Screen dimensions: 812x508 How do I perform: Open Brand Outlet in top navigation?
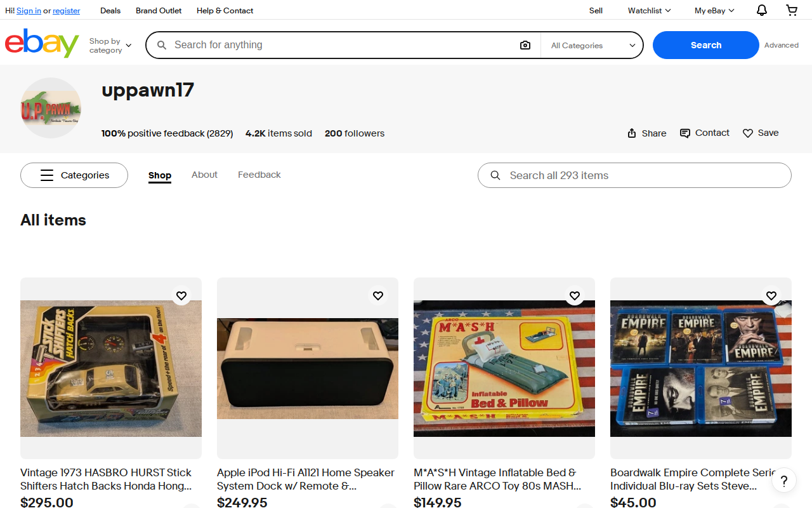[159, 10]
